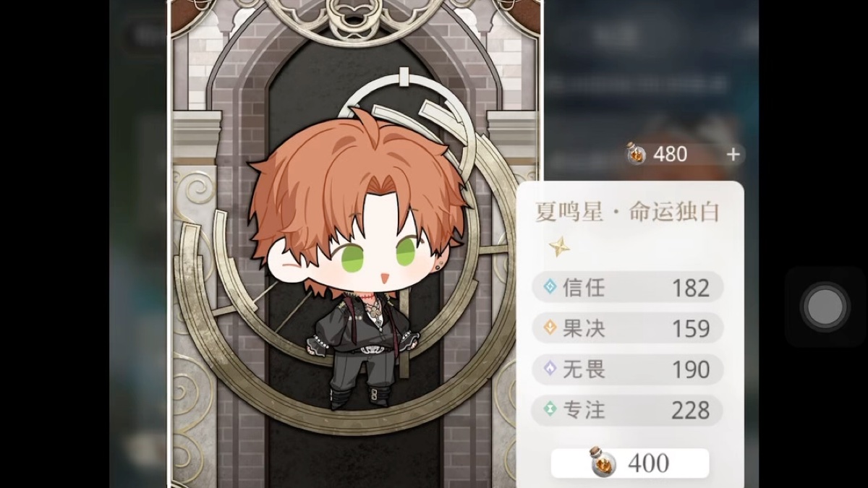This screenshot has height=488, width=868.
Task: Tap the potion bottle icon next to 480
Action: [636, 153]
